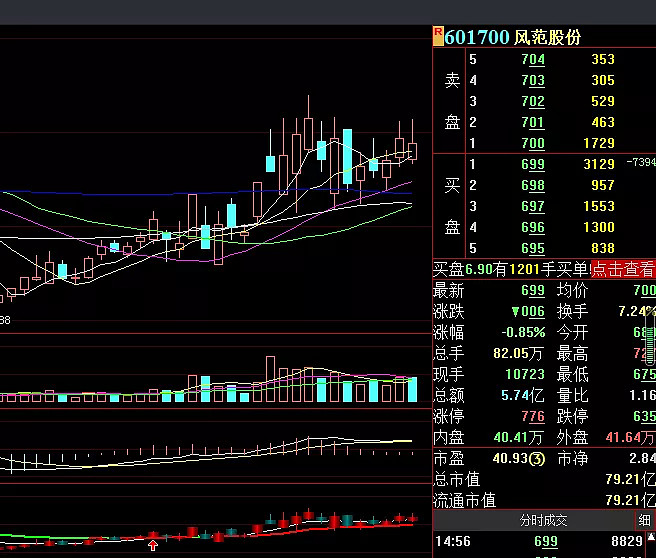Screen dimensions: 656x558
Task: Click buy level 5 price 695
Action: click(533, 248)
